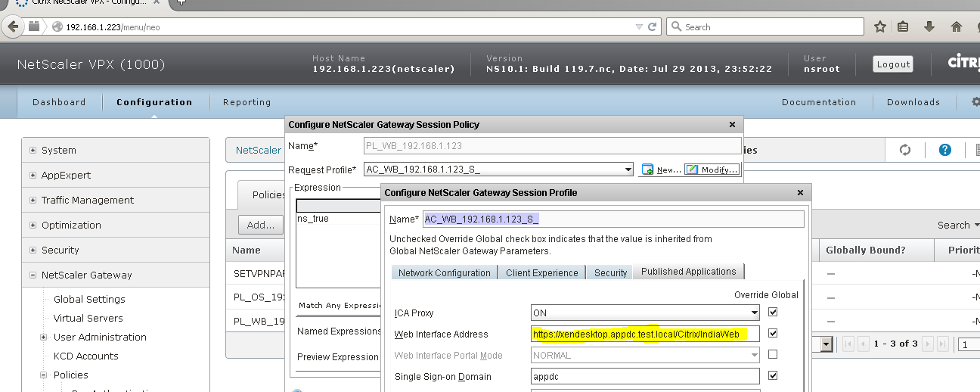This screenshot has width=980, height=392.
Task: Toggle Web Interface Portal Mode override checkbox
Action: [772, 354]
